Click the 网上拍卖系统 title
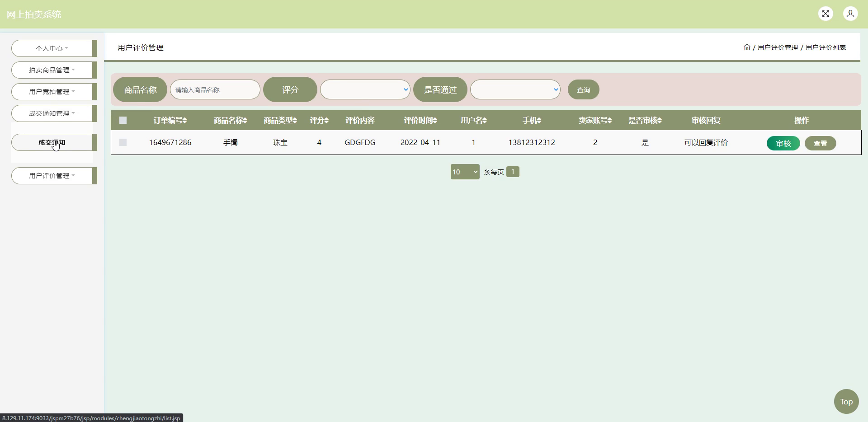Image resolution: width=868 pixels, height=422 pixels. 34,14
